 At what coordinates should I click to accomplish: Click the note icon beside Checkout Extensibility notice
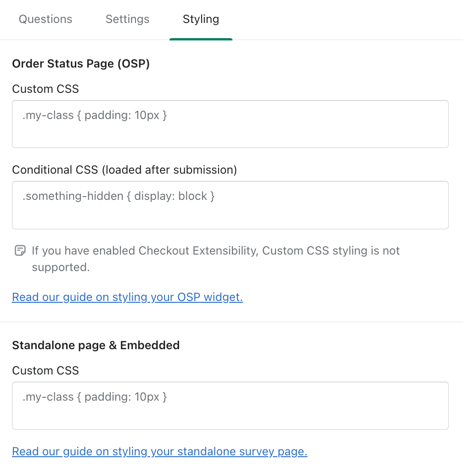(x=20, y=251)
